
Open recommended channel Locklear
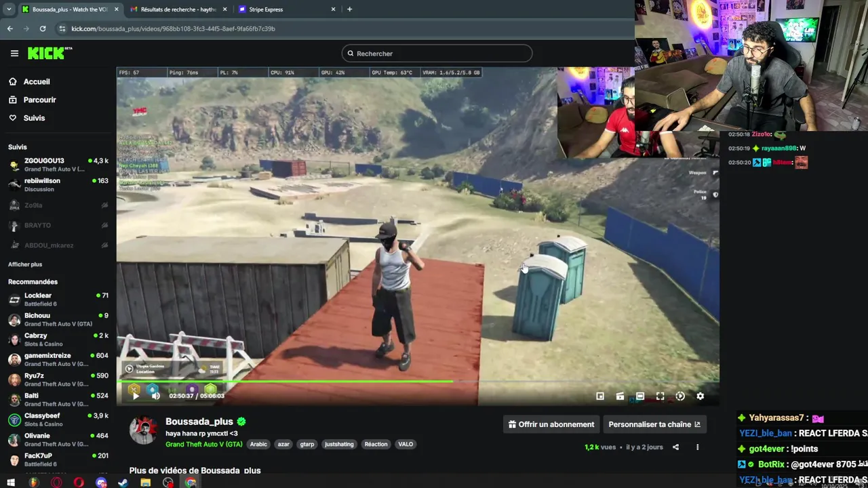point(58,300)
